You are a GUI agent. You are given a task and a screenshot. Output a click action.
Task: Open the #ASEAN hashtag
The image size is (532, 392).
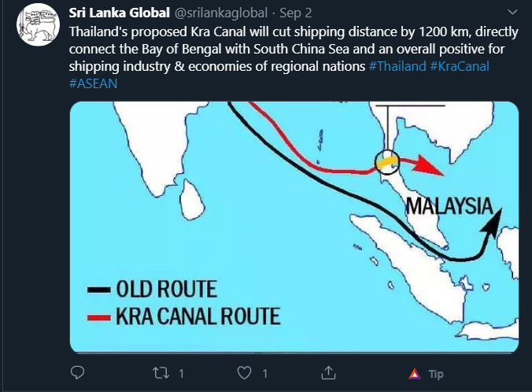pyautogui.click(x=94, y=83)
